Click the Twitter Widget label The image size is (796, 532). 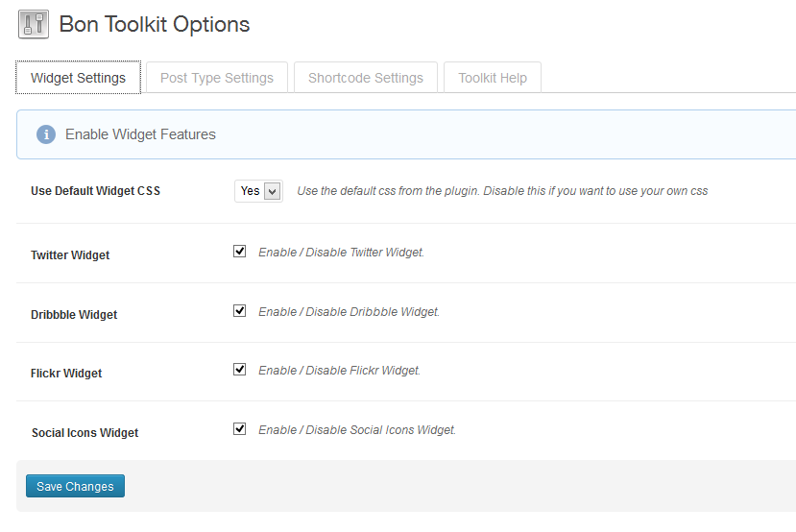[x=70, y=255]
